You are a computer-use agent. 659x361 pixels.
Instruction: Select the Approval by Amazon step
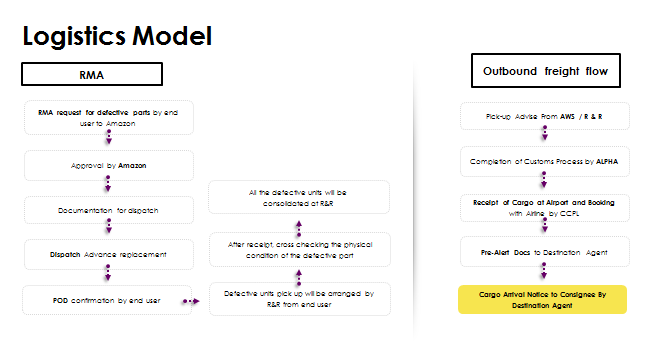pyautogui.click(x=109, y=166)
